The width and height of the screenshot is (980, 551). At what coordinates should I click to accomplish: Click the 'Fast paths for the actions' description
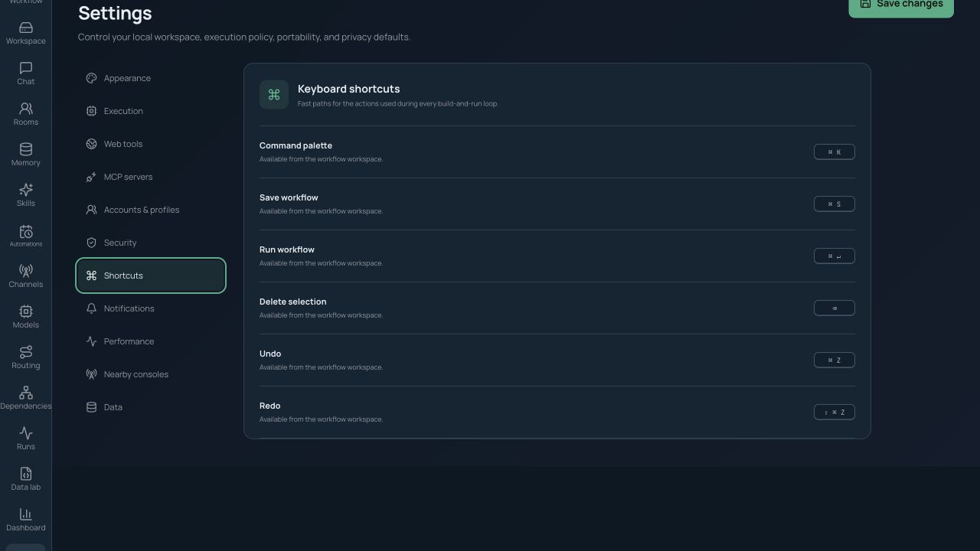tap(398, 104)
